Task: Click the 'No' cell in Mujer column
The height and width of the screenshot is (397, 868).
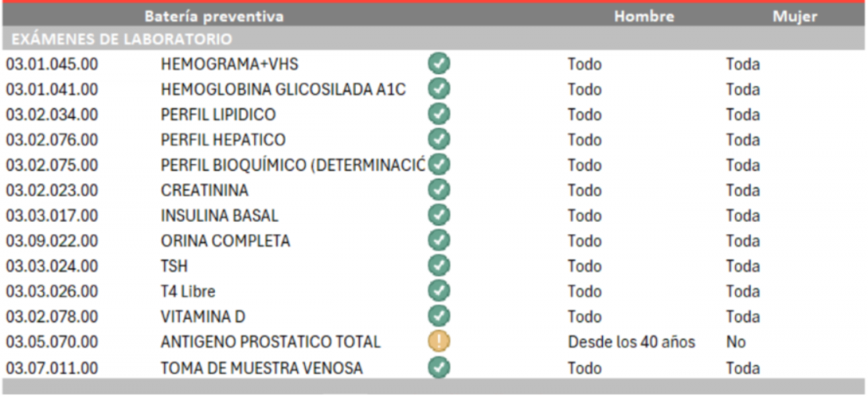Action: (735, 342)
